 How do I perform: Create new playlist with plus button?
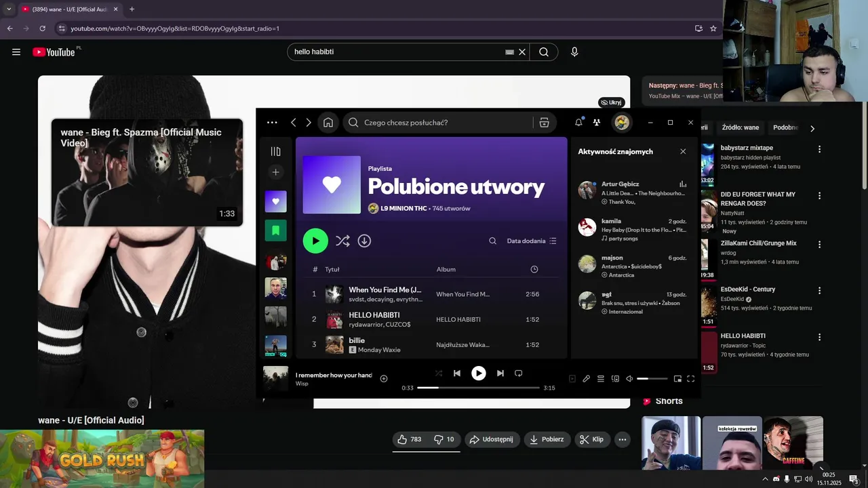[275, 172]
